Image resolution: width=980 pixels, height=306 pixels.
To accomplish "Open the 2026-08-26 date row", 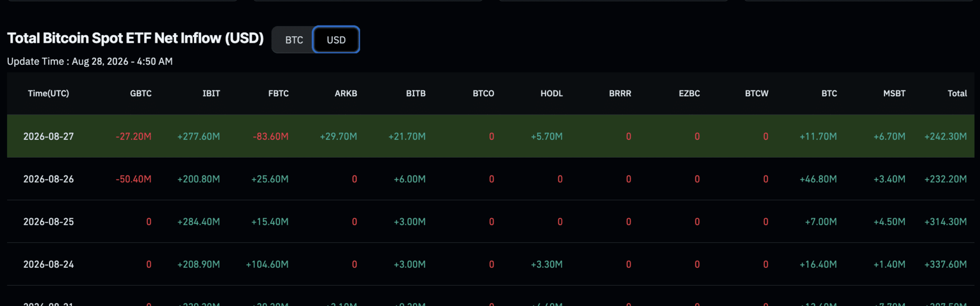I will [x=491, y=179].
